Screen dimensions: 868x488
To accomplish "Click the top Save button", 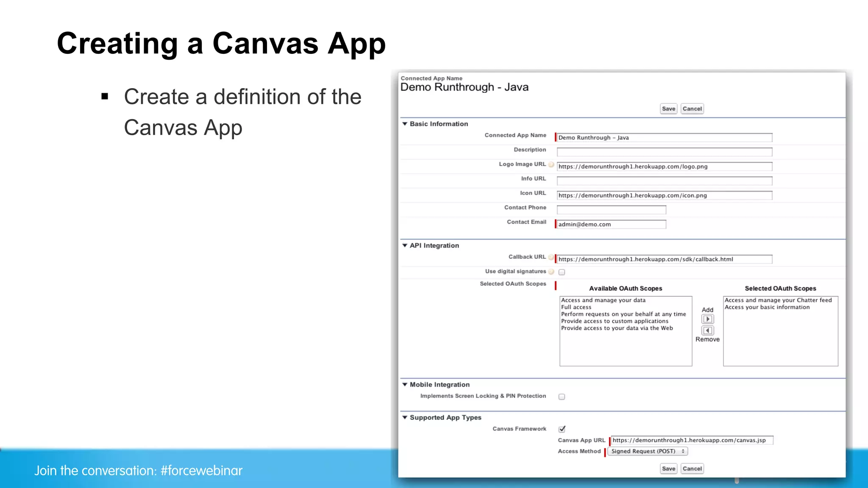I will click(668, 109).
